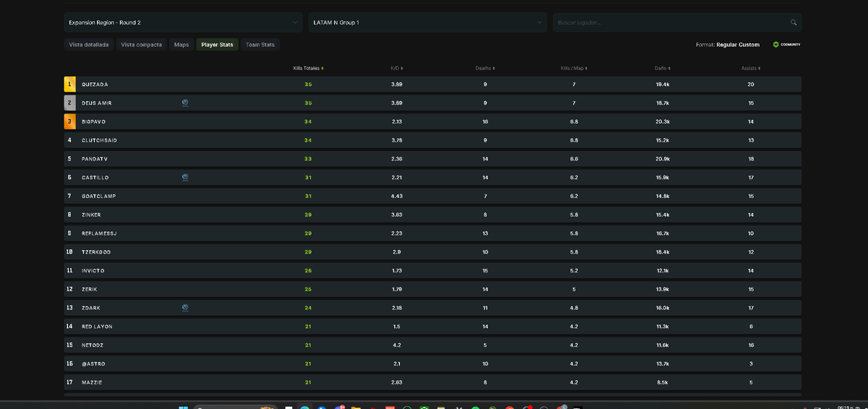Click team logo next to ZDARK
Screen dimensions: 868x409
click(185, 308)
